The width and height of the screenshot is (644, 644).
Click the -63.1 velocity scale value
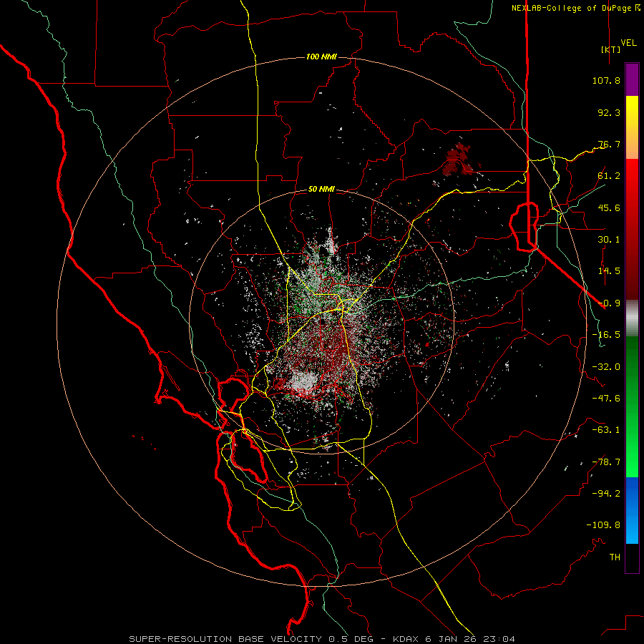pyautogui.click(x=606, y=430)
